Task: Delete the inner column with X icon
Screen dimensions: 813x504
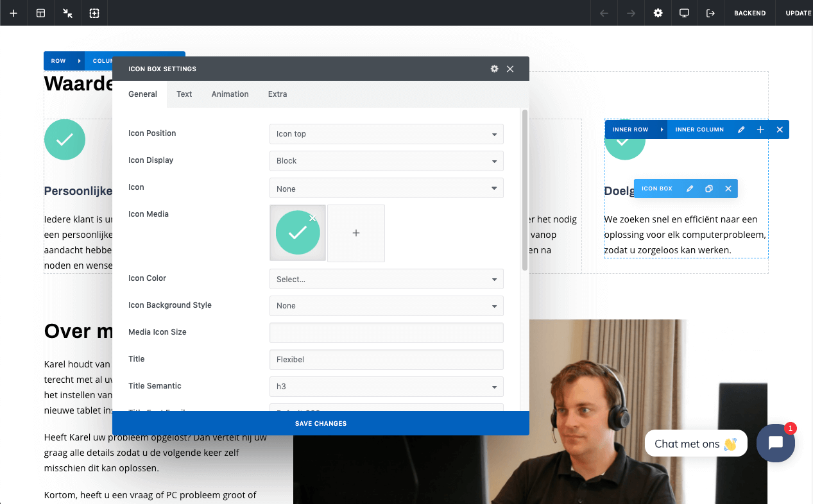Action: (x=780, y=130)
